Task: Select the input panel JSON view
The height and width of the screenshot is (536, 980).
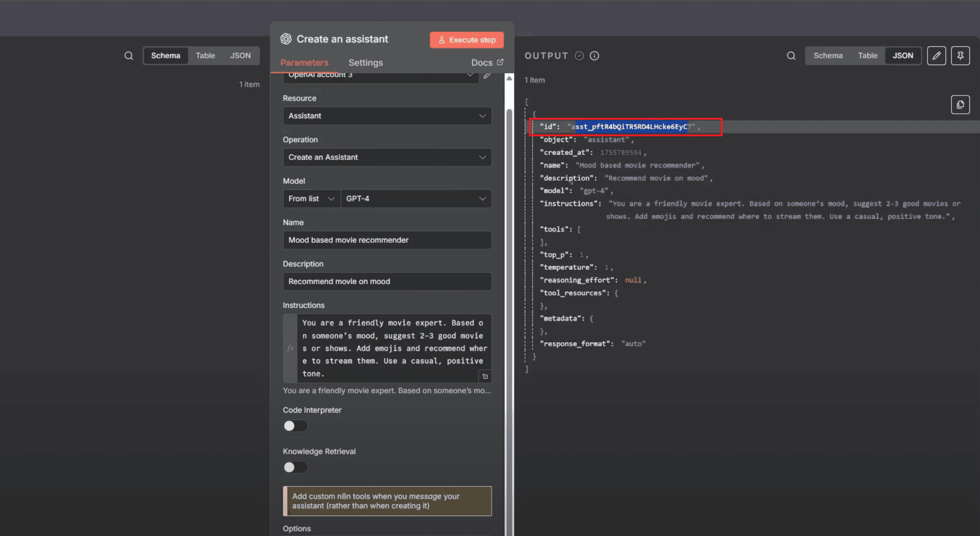Action: click(x=240, y=56)
